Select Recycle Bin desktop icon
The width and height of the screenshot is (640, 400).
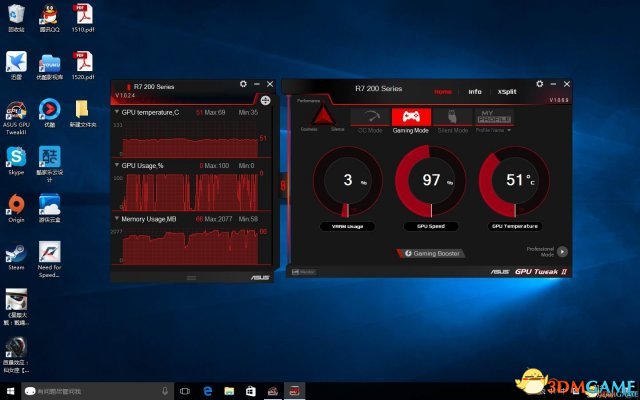[16, 18]
